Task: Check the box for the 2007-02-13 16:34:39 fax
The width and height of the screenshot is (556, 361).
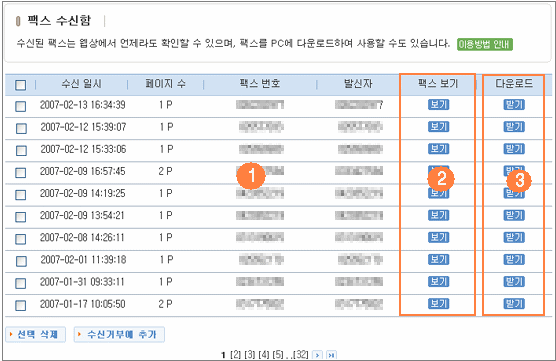Action: 21,106
